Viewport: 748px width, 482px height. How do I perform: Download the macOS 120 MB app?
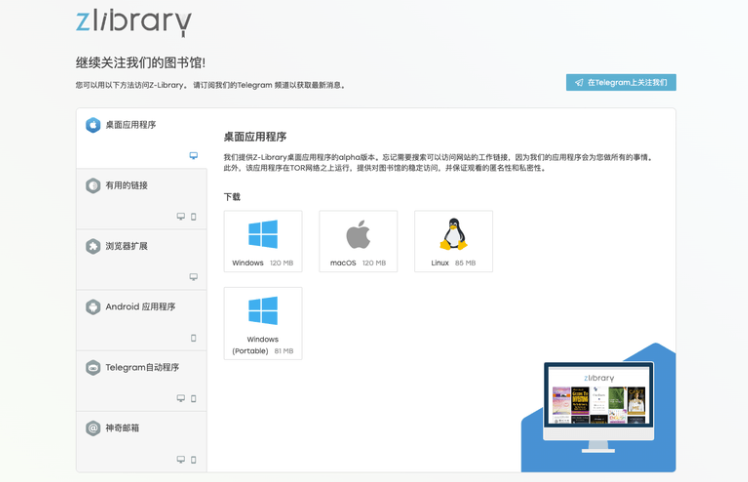pos(358,241)
